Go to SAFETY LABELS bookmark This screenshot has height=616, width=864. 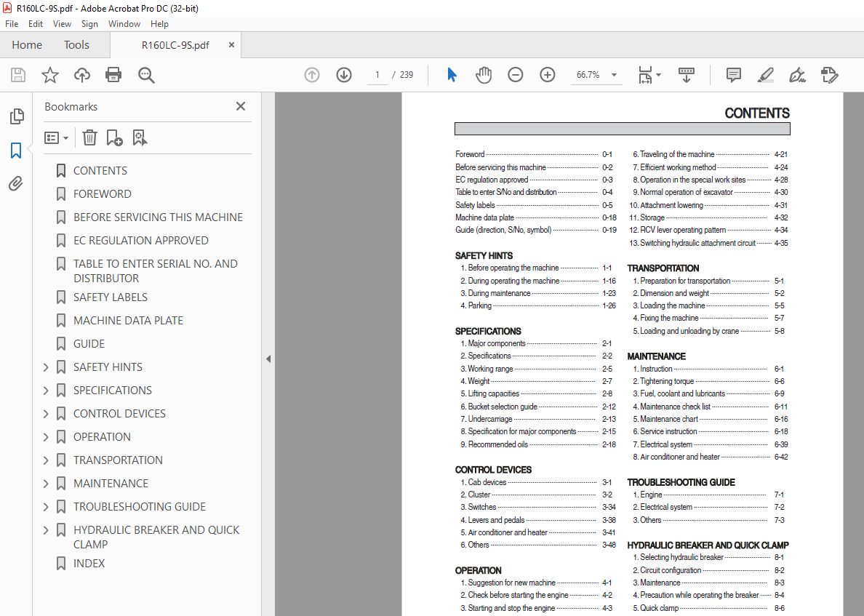(111, 297)
